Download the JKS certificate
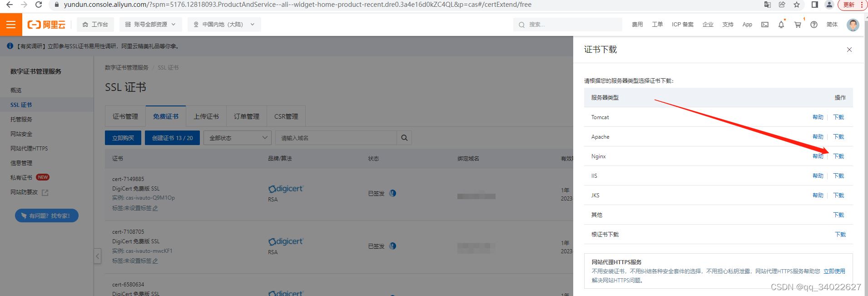This screenshot has height=296, width=868. pos(838,196)
